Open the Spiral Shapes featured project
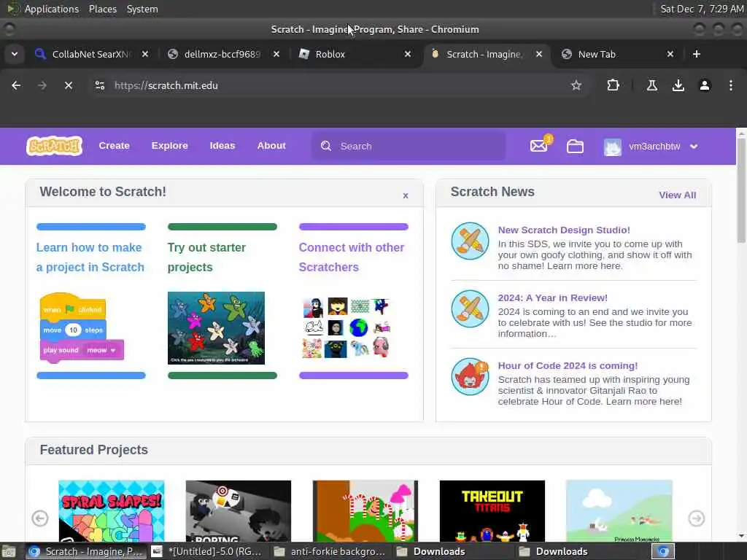 pos(112,511)
